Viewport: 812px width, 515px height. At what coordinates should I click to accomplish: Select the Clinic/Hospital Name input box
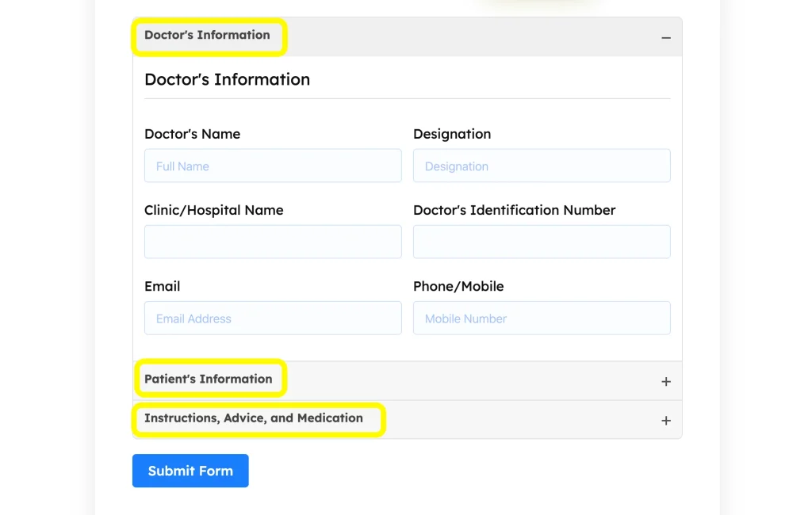273,242
